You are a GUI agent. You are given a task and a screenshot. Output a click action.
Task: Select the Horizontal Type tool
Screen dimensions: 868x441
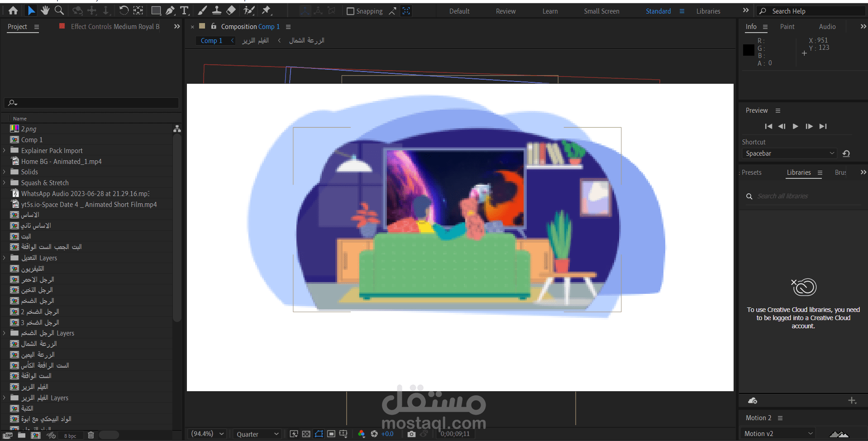click(x=185, y=10)
